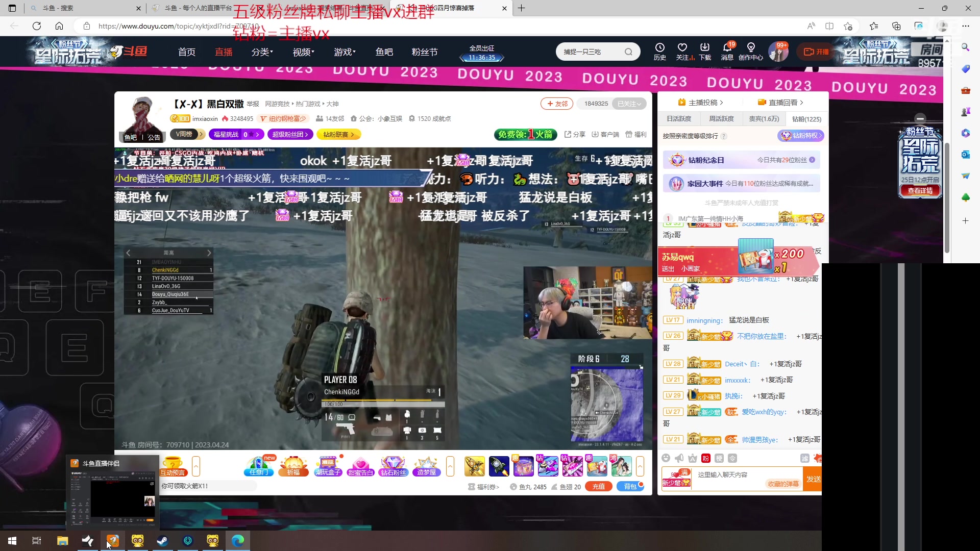Toggle the 梗 option in chat toolbar
The width and height of the screenshot is (980, 551).
720,458
